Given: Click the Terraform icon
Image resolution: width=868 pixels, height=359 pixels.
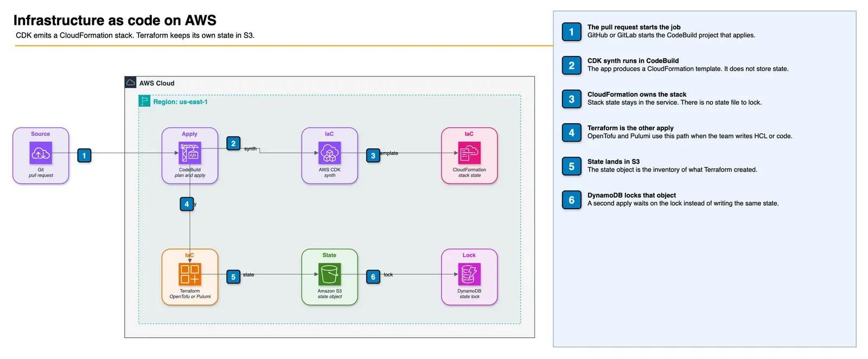Looking at the screenshot, I should (x=190, y=274).
